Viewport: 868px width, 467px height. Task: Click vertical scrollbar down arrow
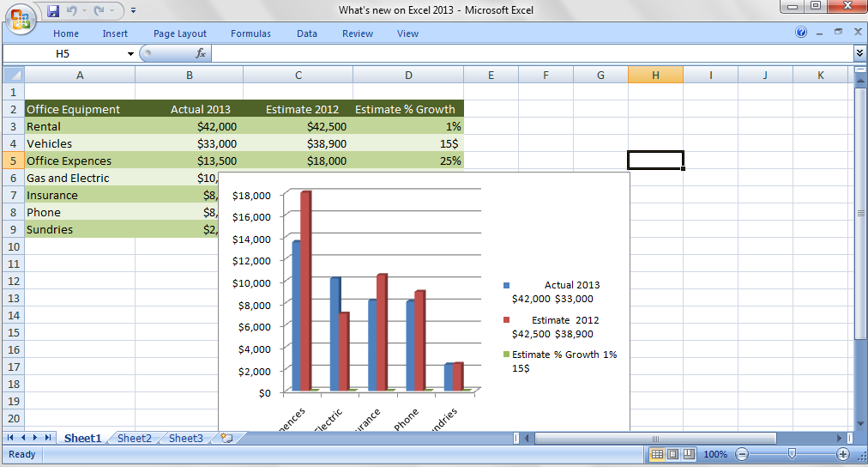tap(860, 424)
